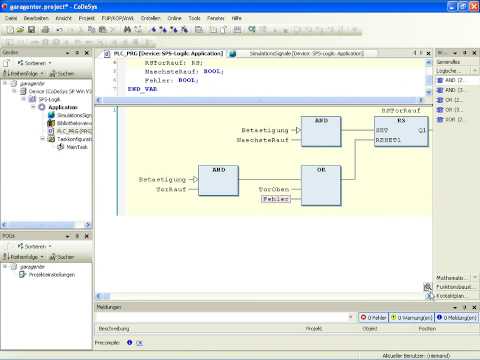Click the SimulationsSignale icon in device tree
The height and width of the screenshot is (360, 480).
click(51, 115)
